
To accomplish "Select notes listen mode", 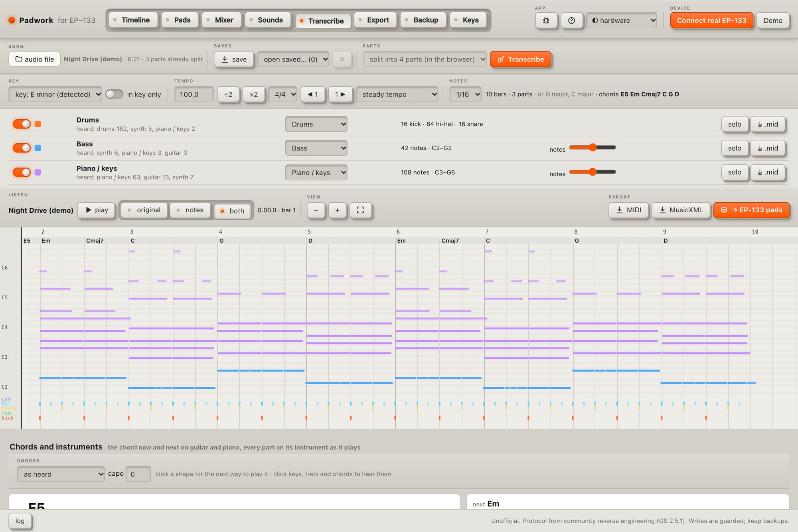I will coord(190,210).
